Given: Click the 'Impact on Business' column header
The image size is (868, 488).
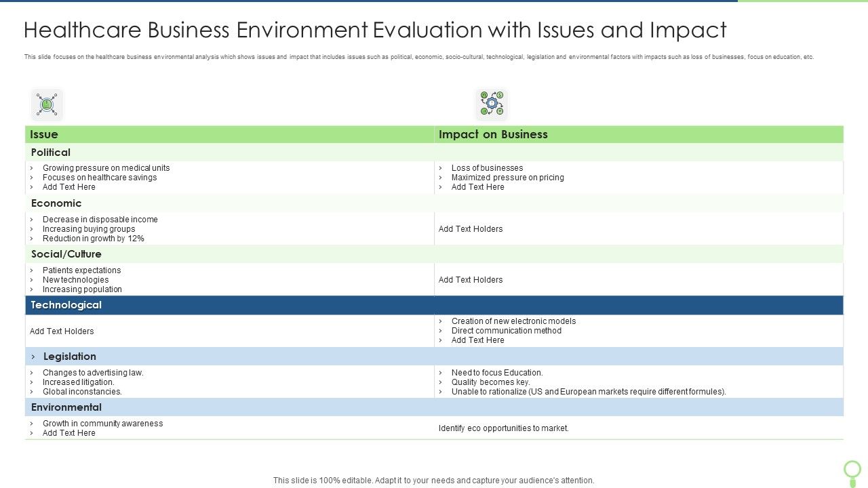Looking at the screenshot, I should pyautogui.click(x=639, y=134).
